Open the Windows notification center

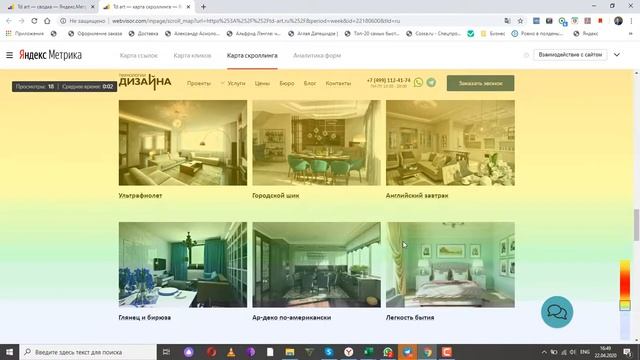pos(628,352)
